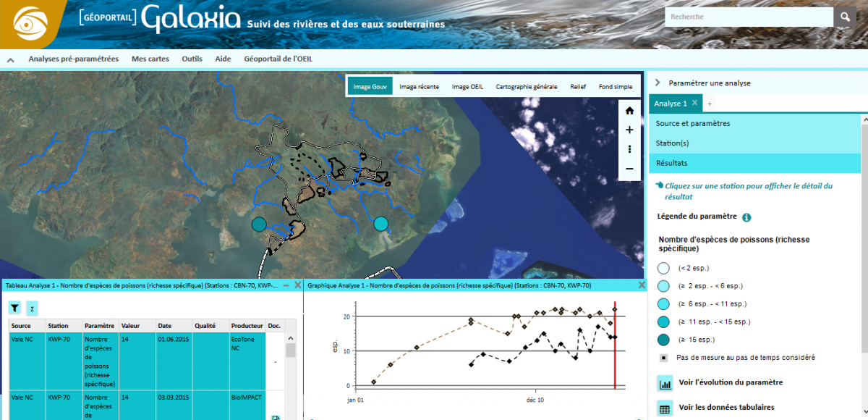
Task: Enable the Fond simple basemap
Action: click(x=615, y=87)
